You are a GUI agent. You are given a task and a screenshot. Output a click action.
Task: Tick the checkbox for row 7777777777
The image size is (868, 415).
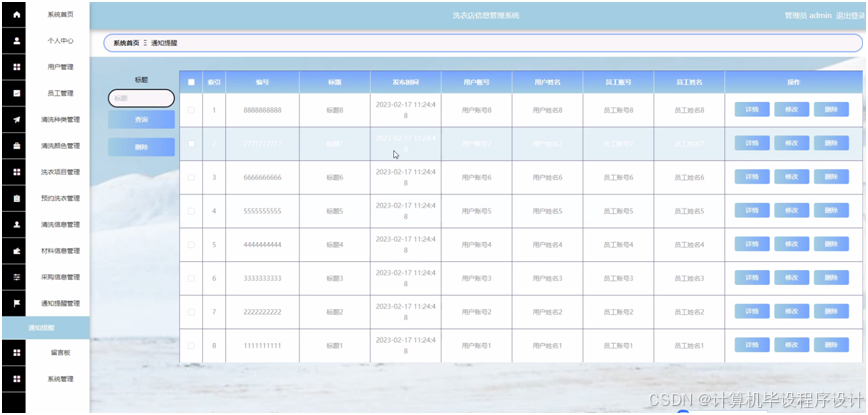click(x=192, y=144)
